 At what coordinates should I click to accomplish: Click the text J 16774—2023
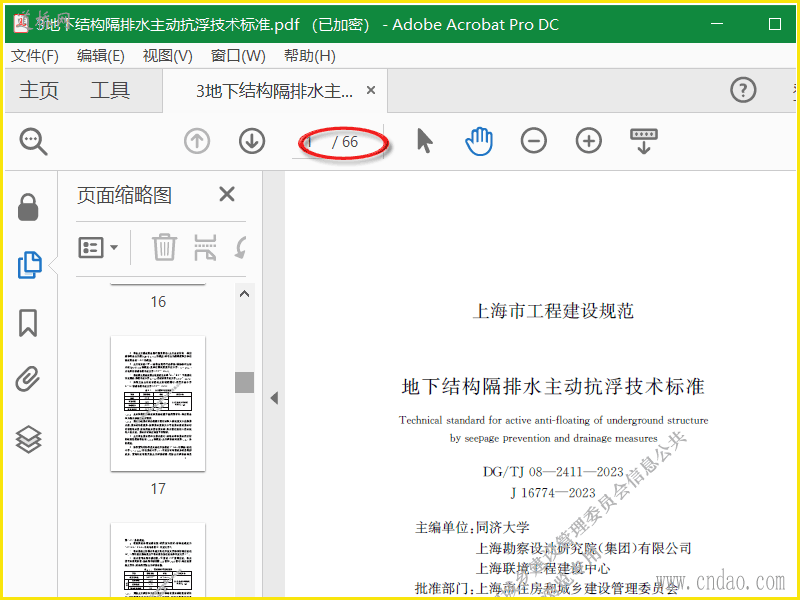pyautogui.click(x=553, y=493)
